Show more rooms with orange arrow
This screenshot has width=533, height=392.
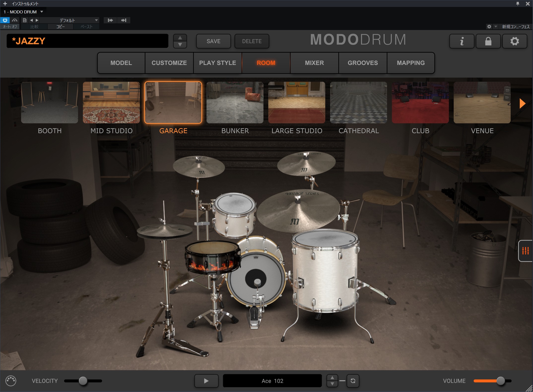click(x=522, y=103)
